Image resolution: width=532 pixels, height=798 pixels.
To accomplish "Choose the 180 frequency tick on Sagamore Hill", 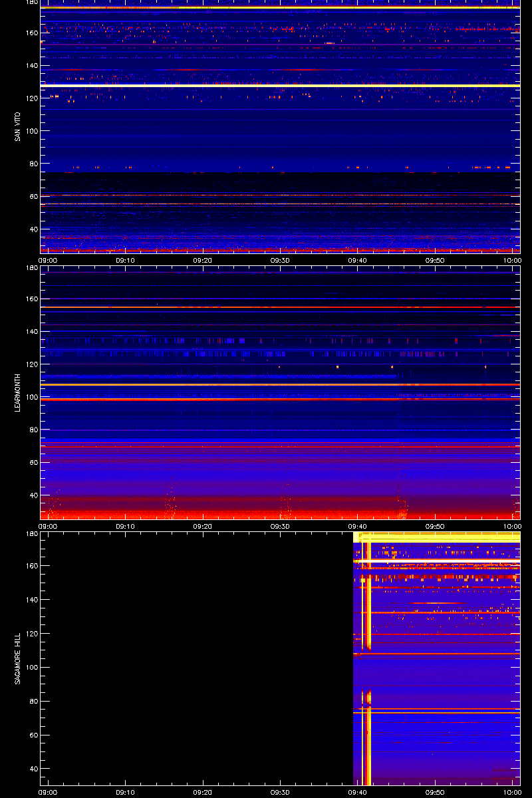I will click(x=31, y=534).
